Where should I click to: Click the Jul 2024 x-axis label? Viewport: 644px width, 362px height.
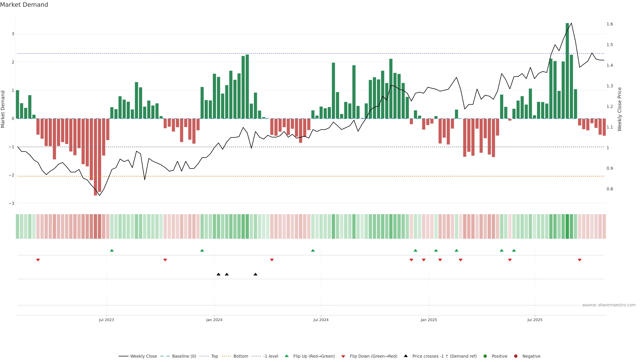(x=321, y=320)
